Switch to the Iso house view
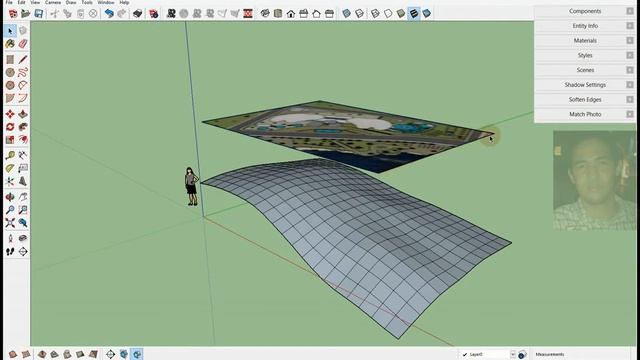This screenshot has height=360, width=640. coord(265,13)
